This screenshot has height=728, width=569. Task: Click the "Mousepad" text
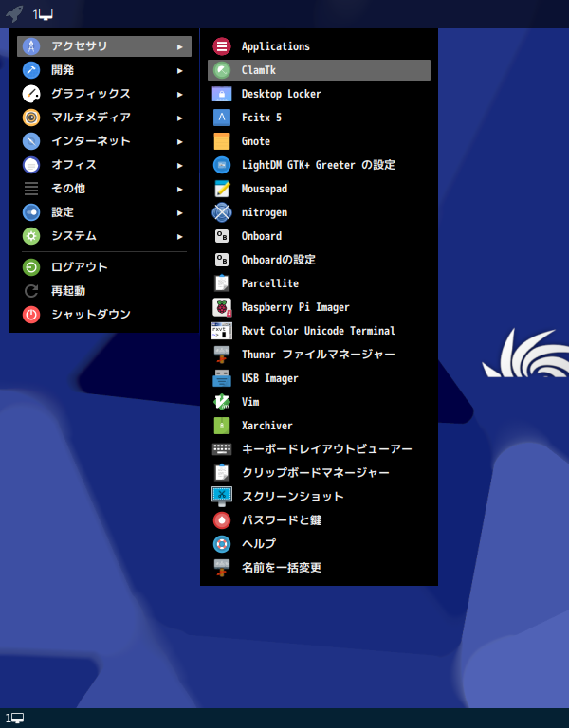tap(265, 189)
